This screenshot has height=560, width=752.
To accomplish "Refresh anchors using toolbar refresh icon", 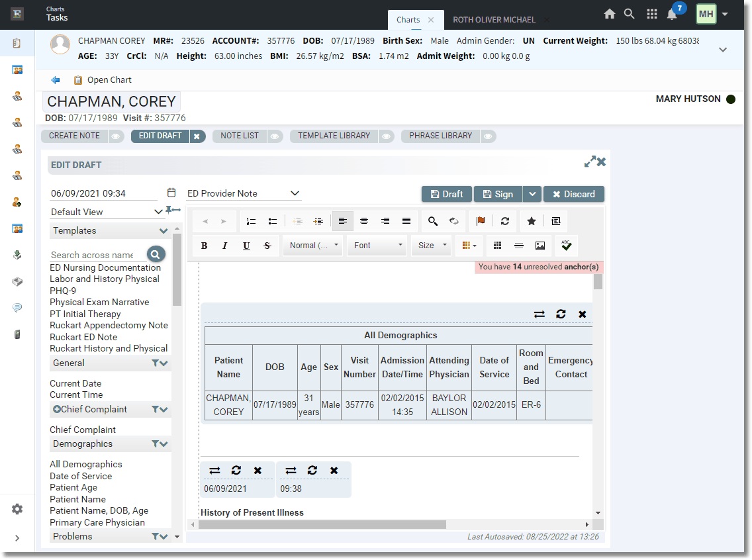I will (505, 221).
